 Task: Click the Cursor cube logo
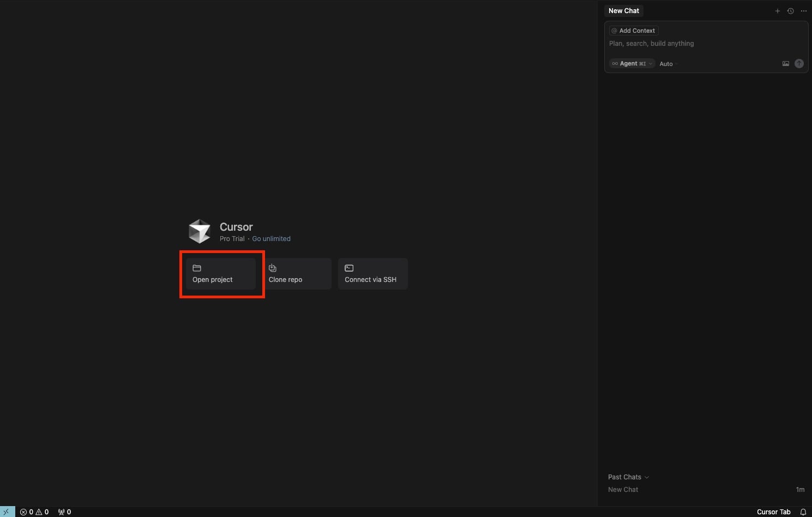pyautogui.click(x=200, y=231)
